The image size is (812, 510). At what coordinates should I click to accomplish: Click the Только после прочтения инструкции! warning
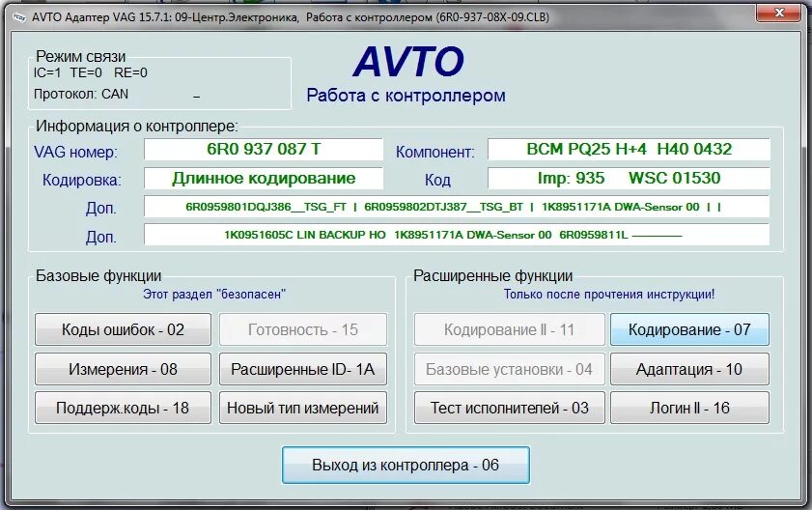pos(609,295)
